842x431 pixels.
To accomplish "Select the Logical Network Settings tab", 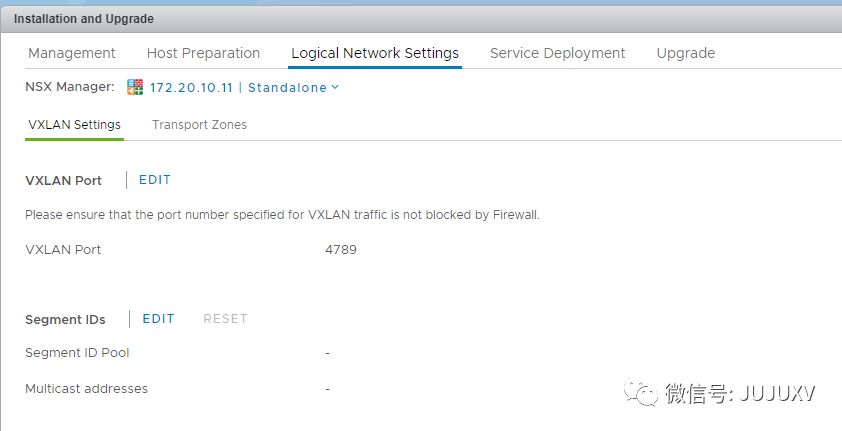I will (x=375, y=53).
